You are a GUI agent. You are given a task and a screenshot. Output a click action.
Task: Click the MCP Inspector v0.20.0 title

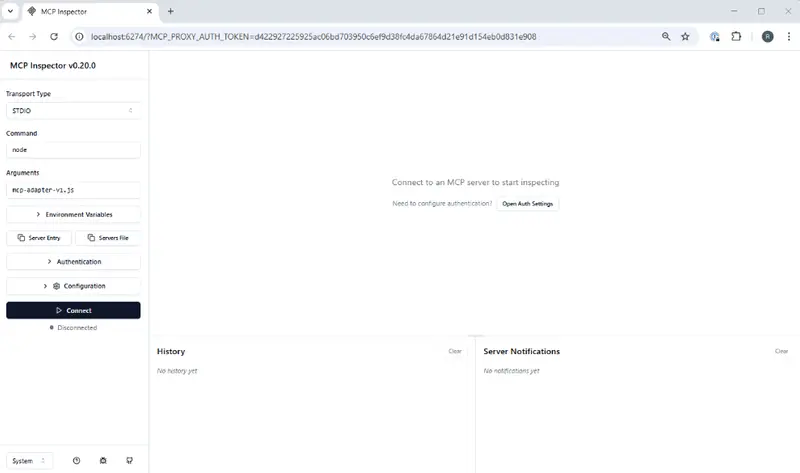pos(53,66)
